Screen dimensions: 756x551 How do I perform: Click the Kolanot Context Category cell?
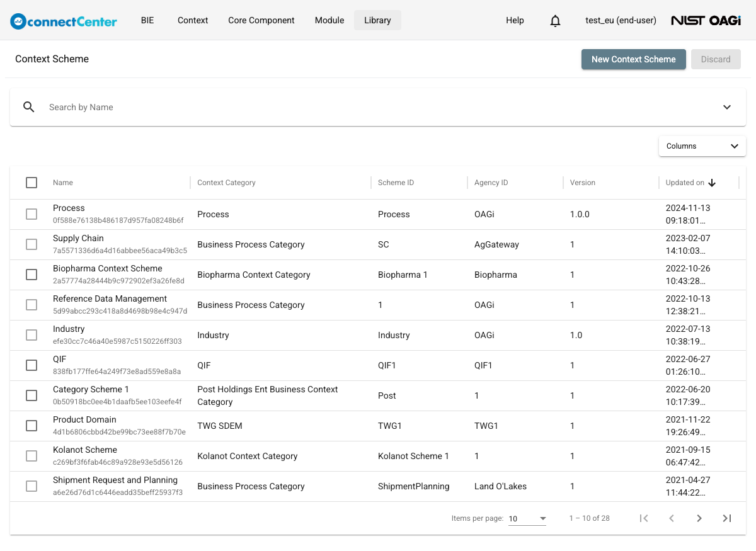coord(247,456)
